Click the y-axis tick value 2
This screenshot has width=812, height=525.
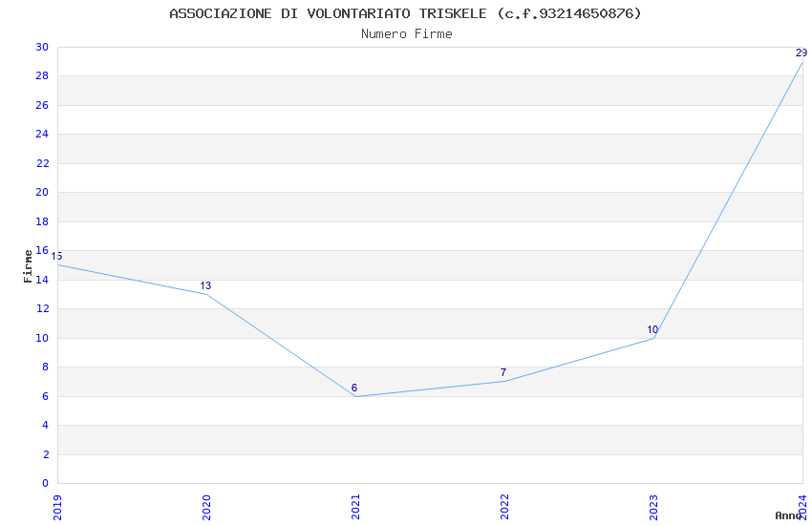pos(46,454)
